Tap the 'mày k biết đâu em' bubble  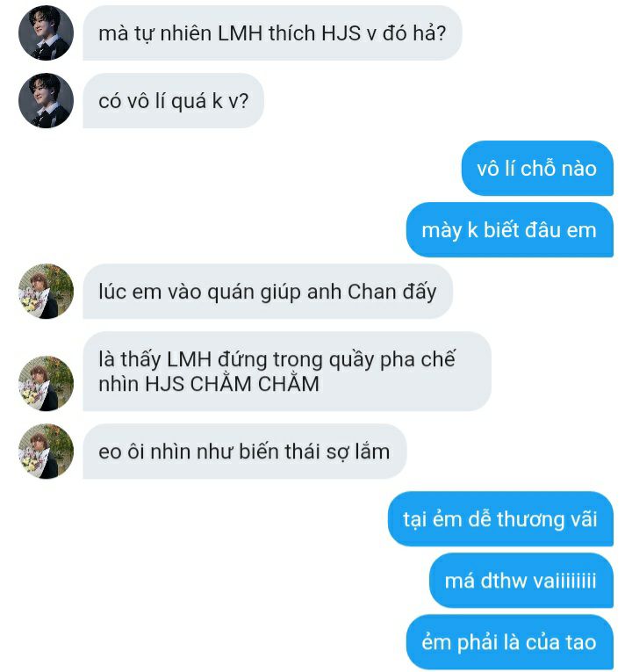tap(509, 230)
